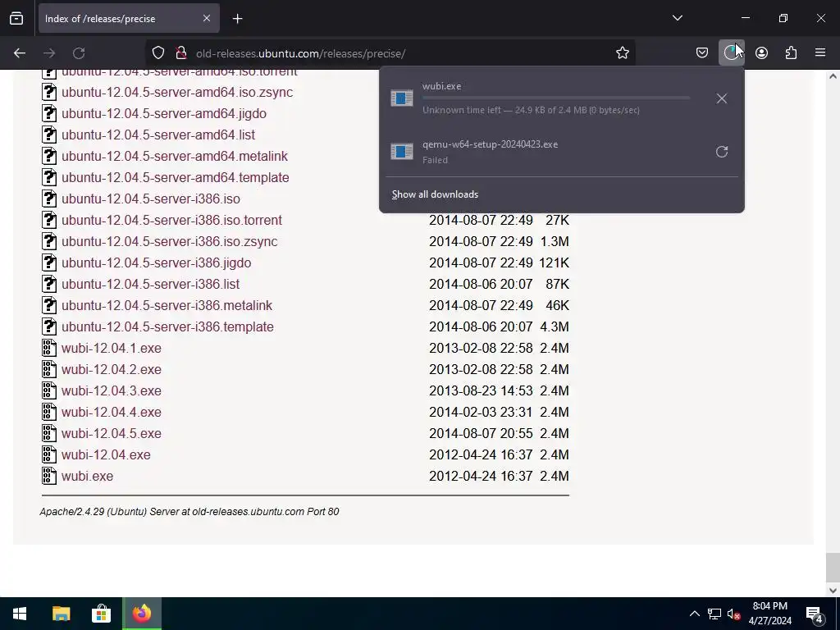
Task: Go back to the previous page
Action: [20, 53]
